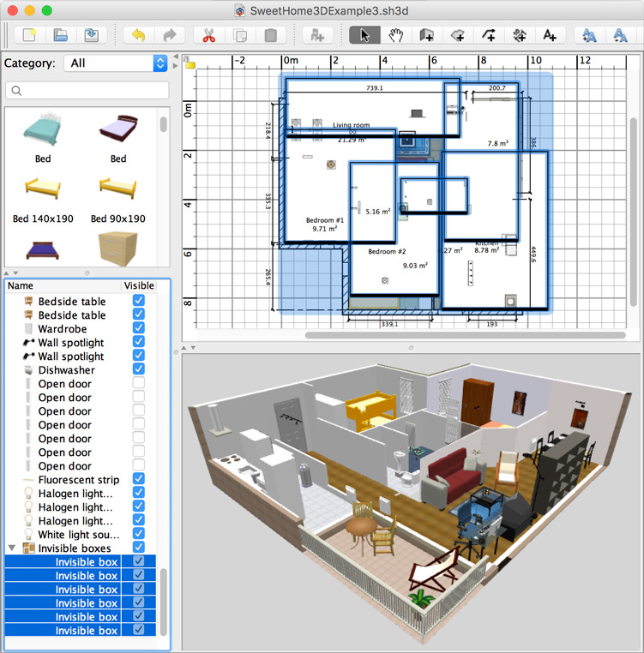Select the Add text tool
The width and height of the screenshot is (644, 653).
549,35
